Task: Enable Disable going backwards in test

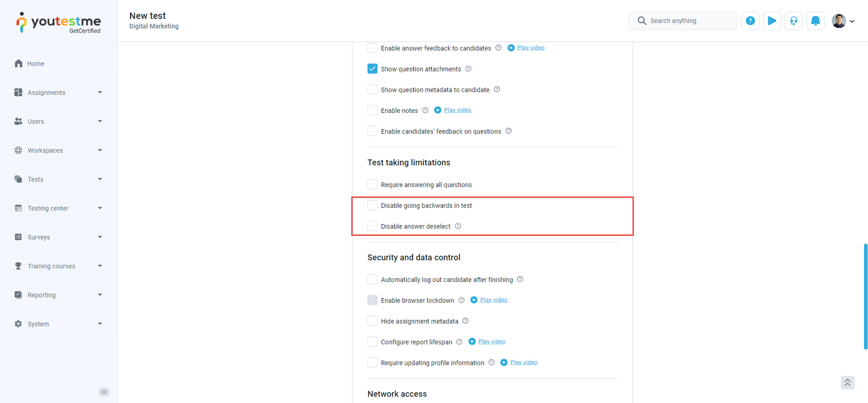Action: click(372, 206)
